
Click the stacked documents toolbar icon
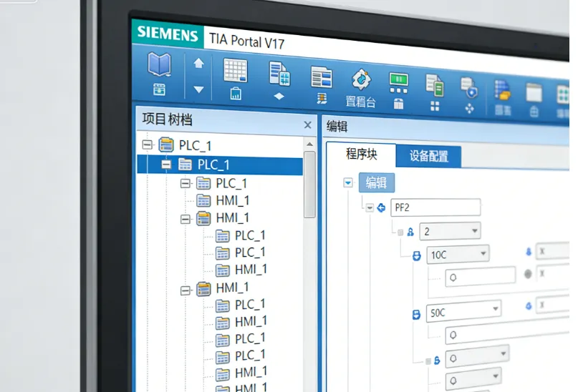pos(435,85)
